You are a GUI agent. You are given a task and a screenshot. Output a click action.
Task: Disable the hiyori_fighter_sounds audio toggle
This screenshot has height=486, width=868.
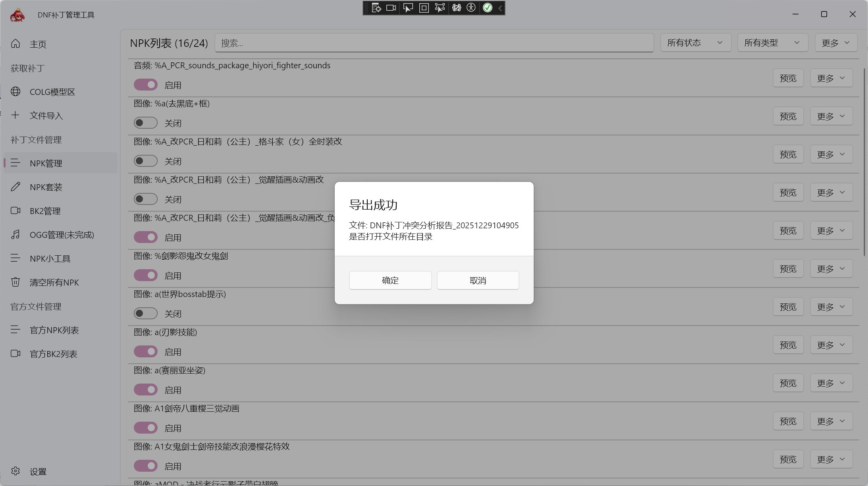(x=146, y=85)
